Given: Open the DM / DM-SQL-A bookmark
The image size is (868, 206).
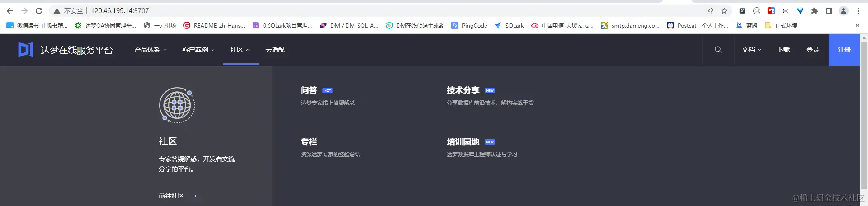Looking at the screenshot, I should pyautogui.click(x=349, y=25).
